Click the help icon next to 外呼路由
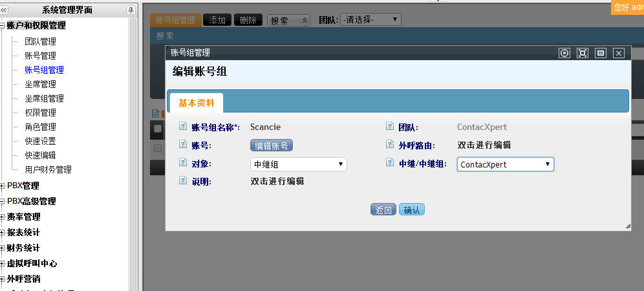The width and height of the screenshot is (644, 291). [390, 145]
